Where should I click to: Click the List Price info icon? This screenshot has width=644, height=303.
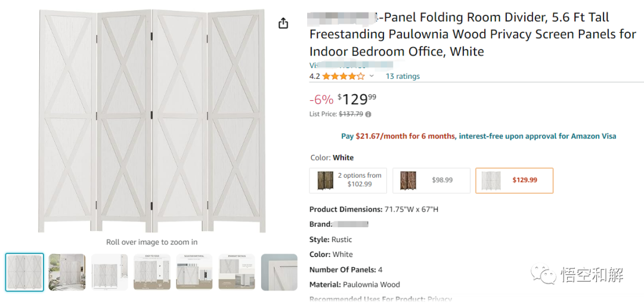[368, 114]
